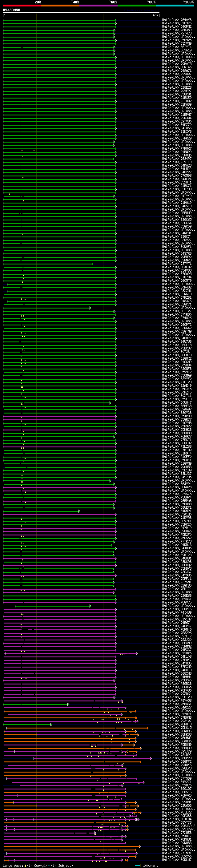Viewport: 197px width, 868px height.
Task: Click the query end position 467
Action: [x=155, y=15]
